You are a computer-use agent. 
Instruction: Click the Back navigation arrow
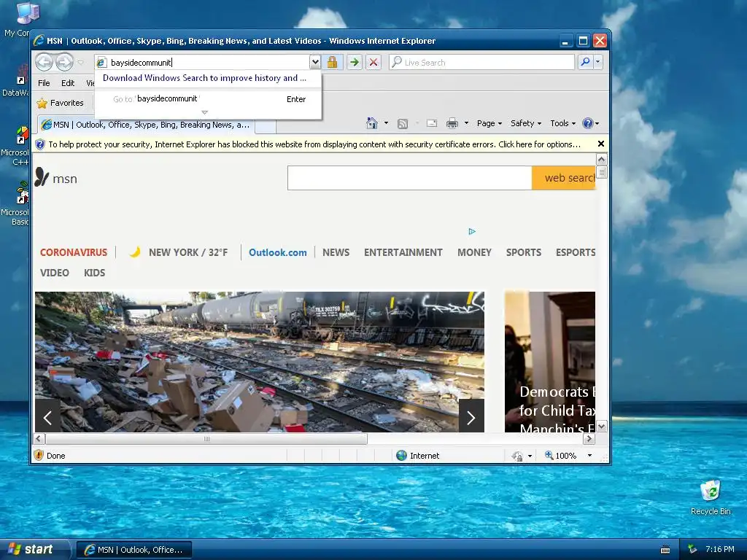[x=44, y=62]
